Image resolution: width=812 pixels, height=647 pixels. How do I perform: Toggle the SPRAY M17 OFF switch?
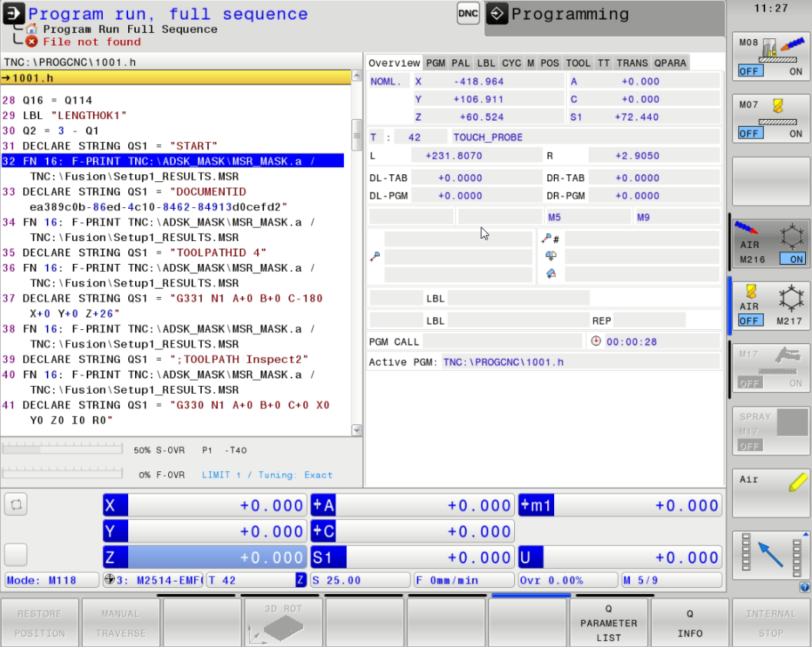tap(751, 446)
